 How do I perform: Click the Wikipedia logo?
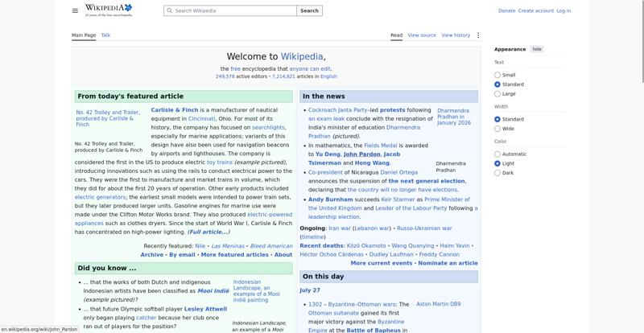click(109, 10)
